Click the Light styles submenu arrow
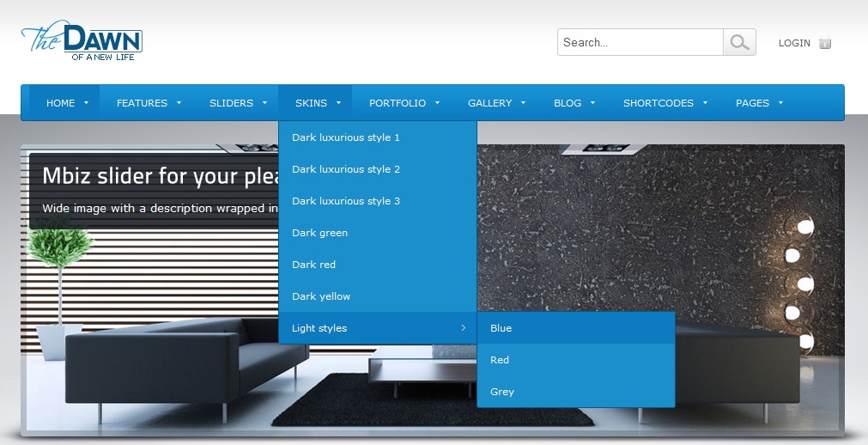This screenshot has height=445, width=868. tap(464, 328)
